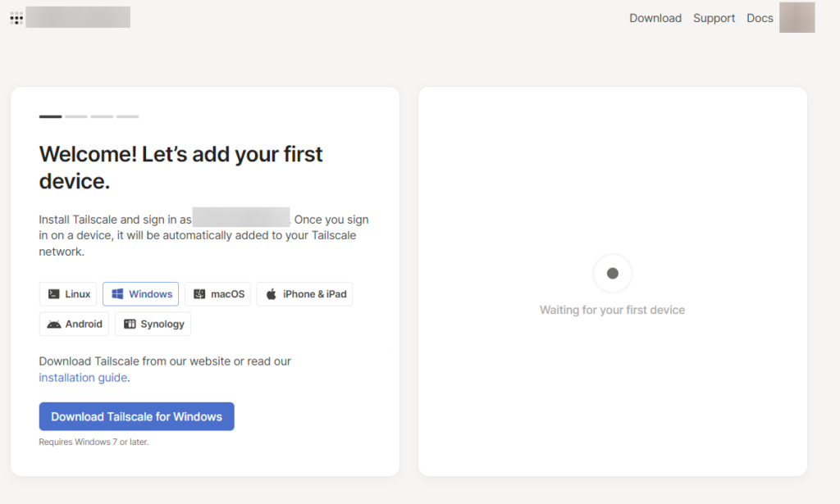840x504 pixels.
Task: Open the Download menu item
Action: click(x=655, y=17)
